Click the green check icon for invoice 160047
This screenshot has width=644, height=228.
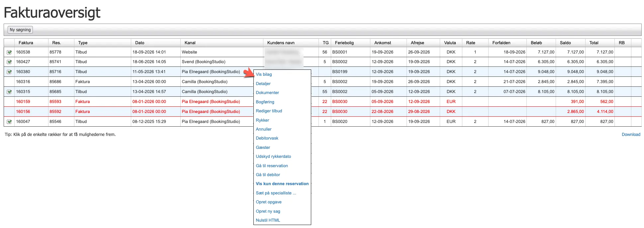coord(9,122)
